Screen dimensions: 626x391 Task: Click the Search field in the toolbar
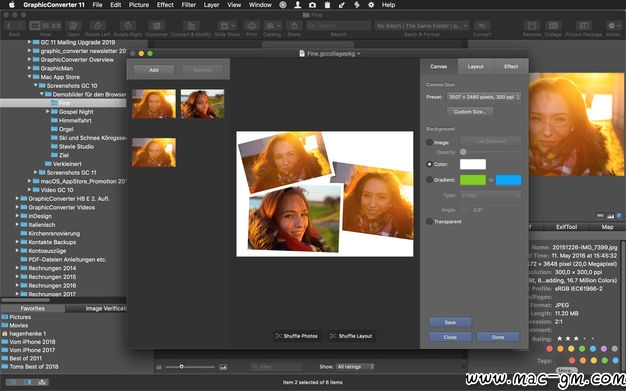tap(339, 26)
